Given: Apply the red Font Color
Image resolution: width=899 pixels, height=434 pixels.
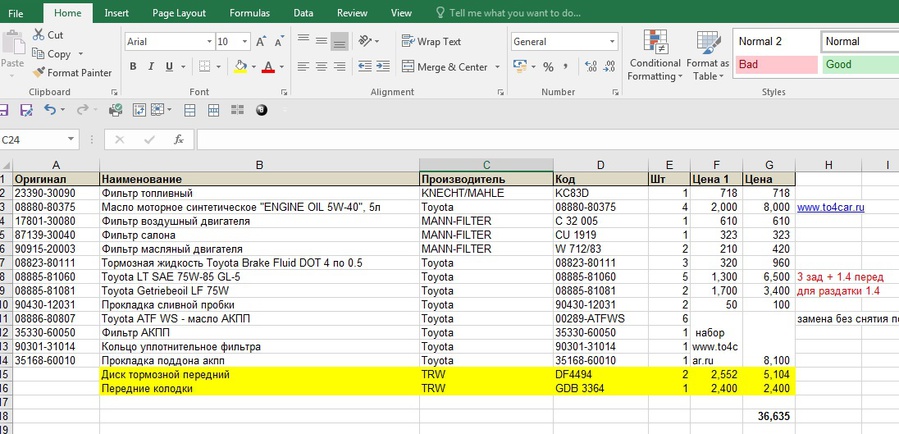Looking at the screenshot, I should tap(268, 67).
